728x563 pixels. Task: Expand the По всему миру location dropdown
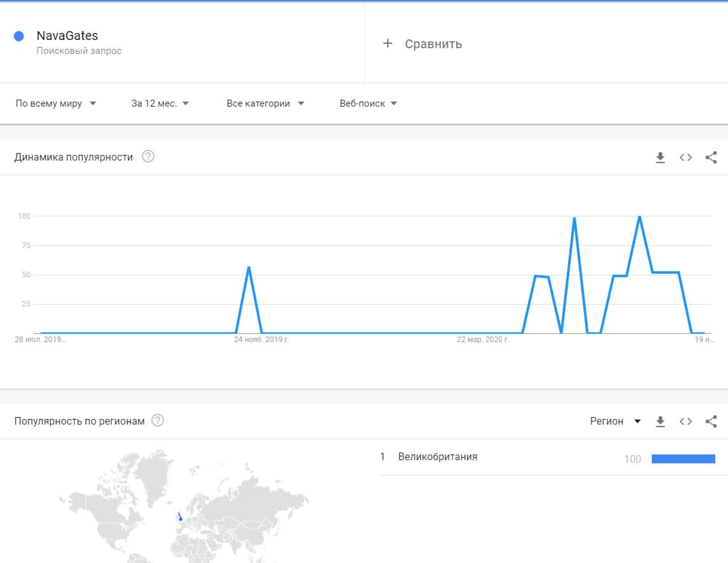click(x=56, y=103)
